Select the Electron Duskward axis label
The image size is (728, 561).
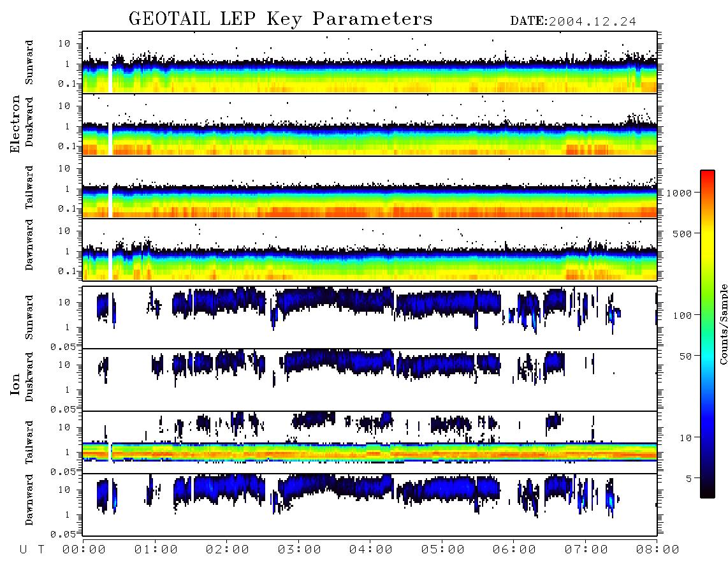click(x=29, y=122)
